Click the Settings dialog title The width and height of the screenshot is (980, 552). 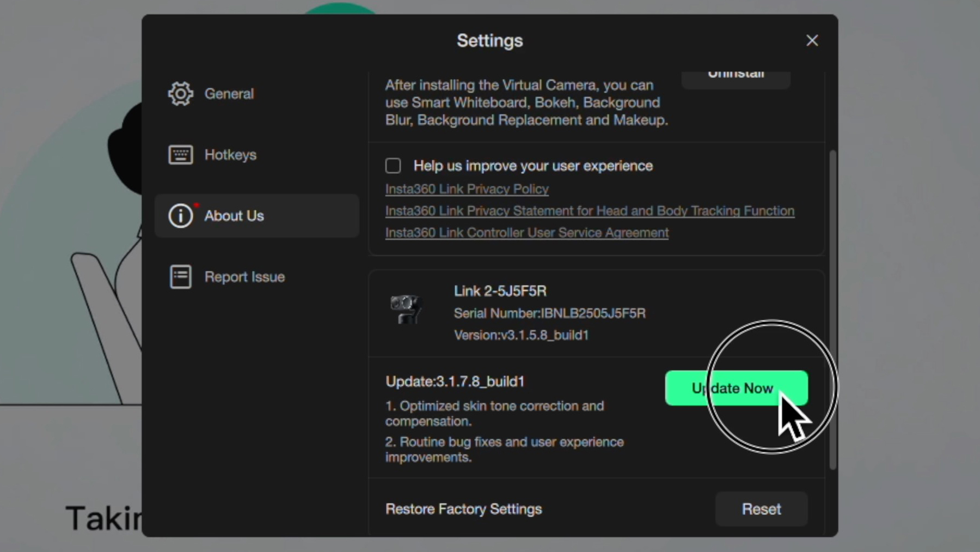[x=489, y=40]
